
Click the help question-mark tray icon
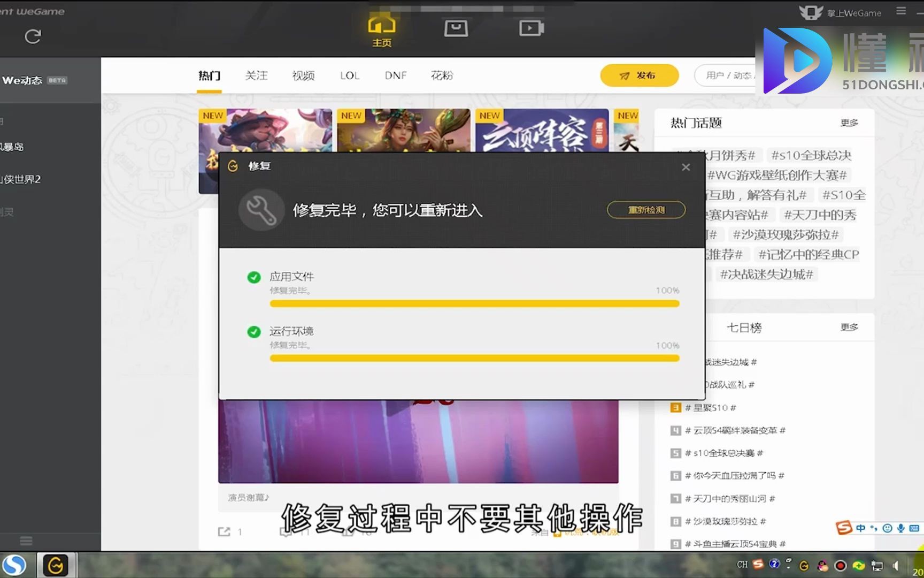pyautogui.click(x=774, y=564)
